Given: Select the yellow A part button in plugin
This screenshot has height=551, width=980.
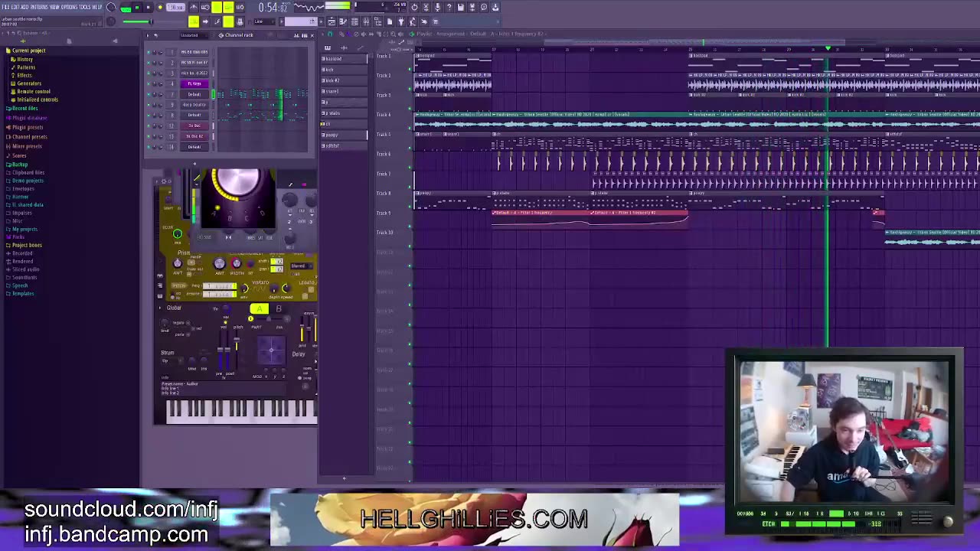Looking at the screenshot, I should [260, 309].
